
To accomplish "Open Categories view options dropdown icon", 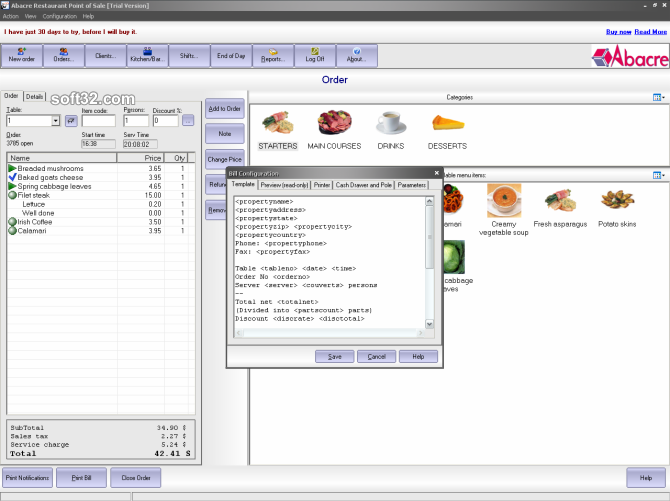I will pos(659,97).
